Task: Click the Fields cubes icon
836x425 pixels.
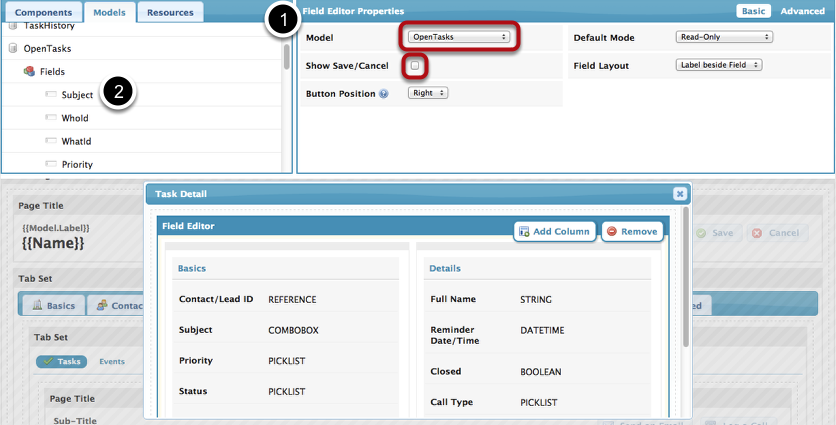Action: 29,72
